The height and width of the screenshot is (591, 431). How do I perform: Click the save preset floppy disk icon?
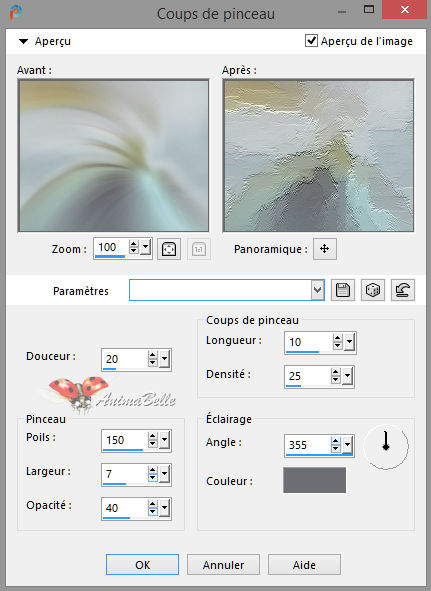[343, 290]
